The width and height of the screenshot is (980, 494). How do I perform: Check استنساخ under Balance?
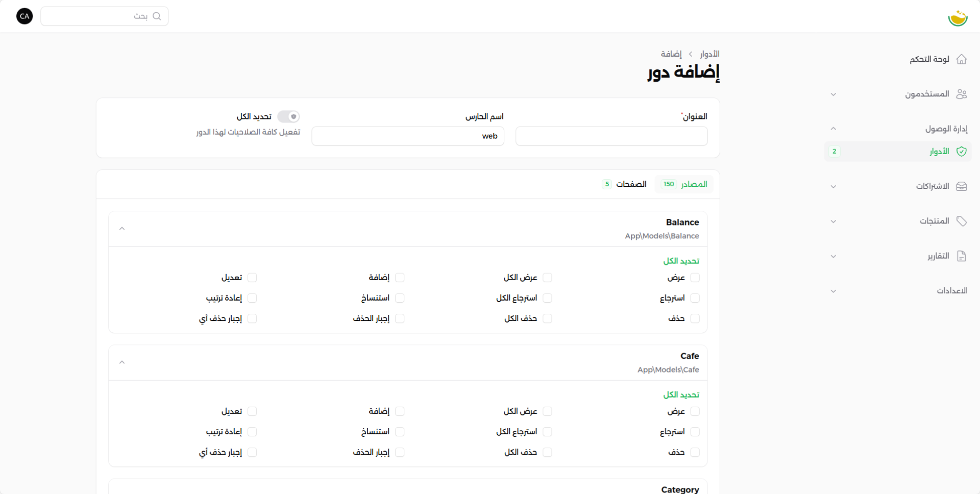point(400,298)
